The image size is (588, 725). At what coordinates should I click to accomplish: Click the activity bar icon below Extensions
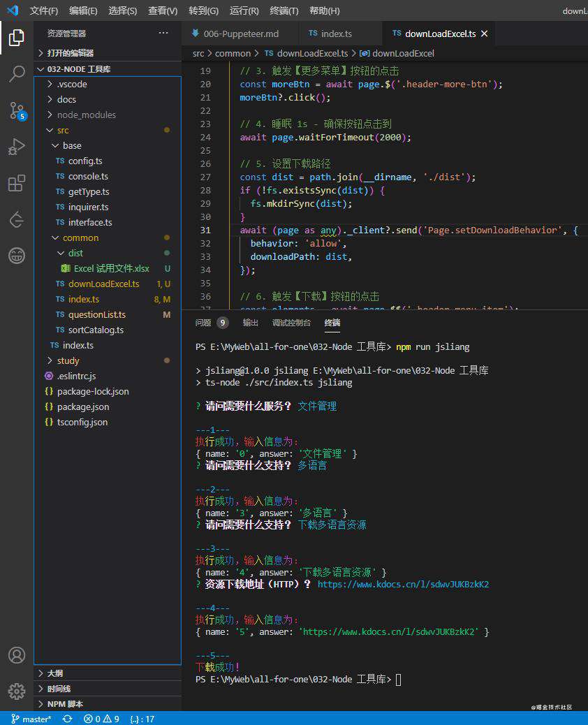click(x=17, y=219)
